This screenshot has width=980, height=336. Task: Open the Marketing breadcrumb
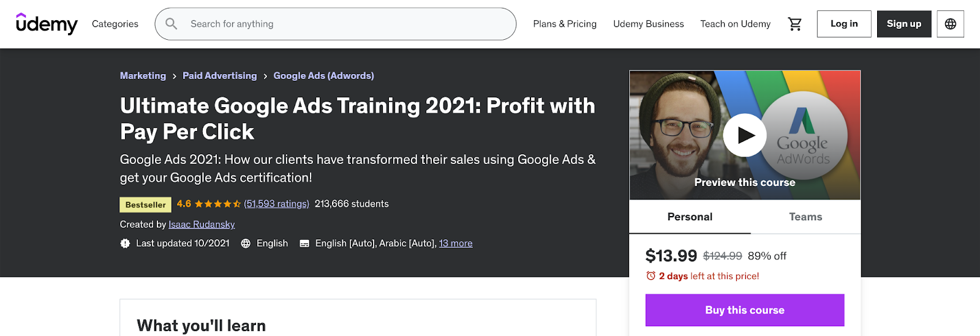coord(143,76)
